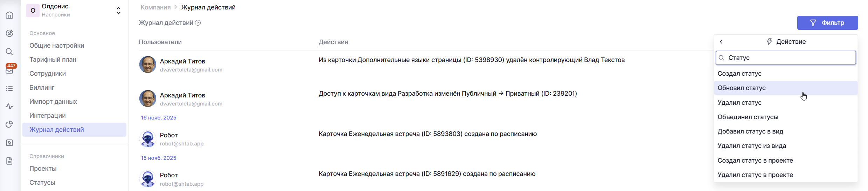Viewport: 868px width, 191px height.
Task: Click the Фильтр button
Action: point(827,23)
